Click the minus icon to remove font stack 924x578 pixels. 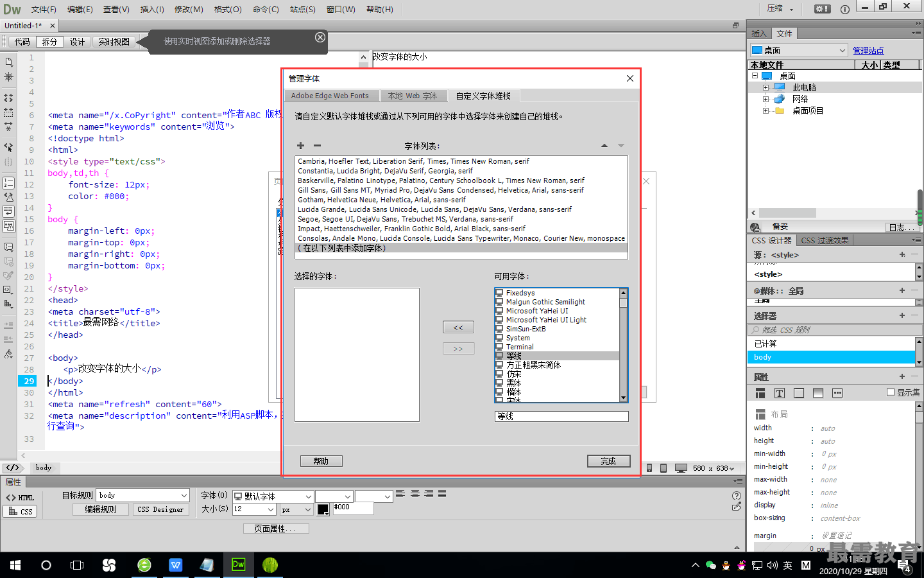(317, 146)
